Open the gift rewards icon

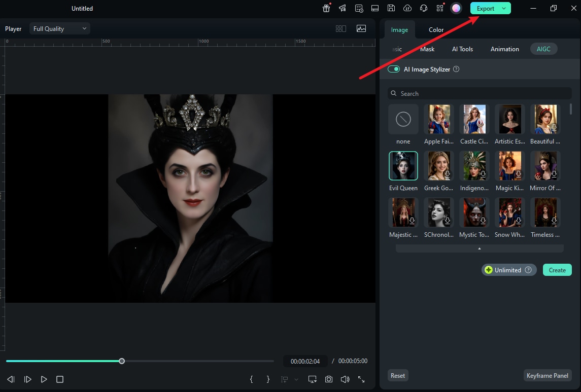tap(326, 8)
